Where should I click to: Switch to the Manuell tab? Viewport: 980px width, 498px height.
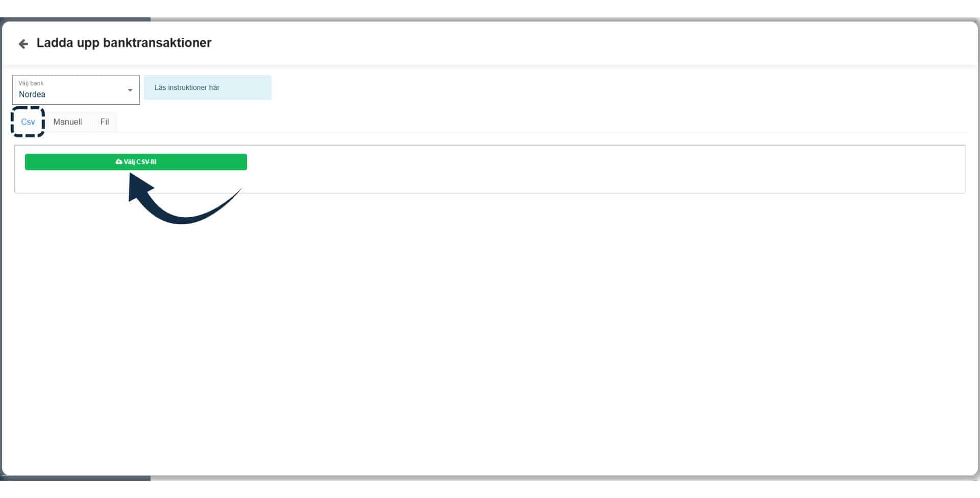coord(67,122)
